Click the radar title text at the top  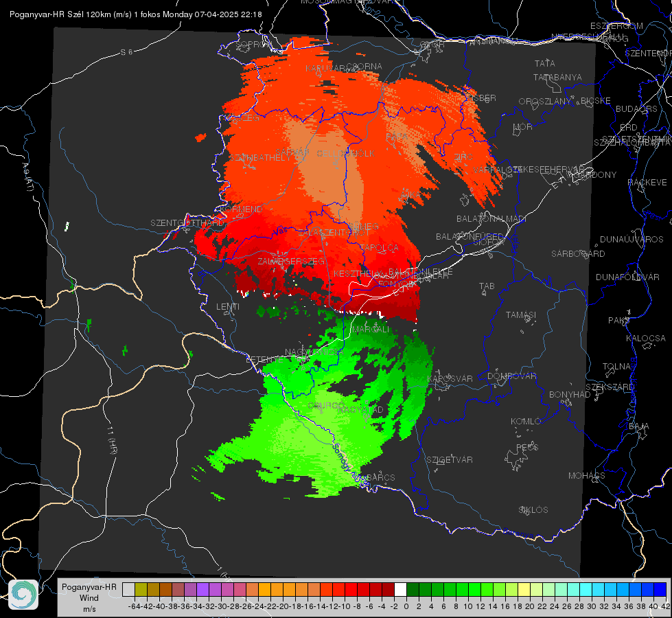[136, 14]
